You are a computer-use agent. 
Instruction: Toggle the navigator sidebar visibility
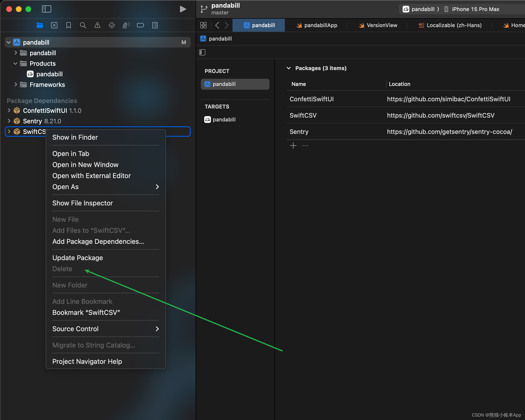[x=47, y=9]
